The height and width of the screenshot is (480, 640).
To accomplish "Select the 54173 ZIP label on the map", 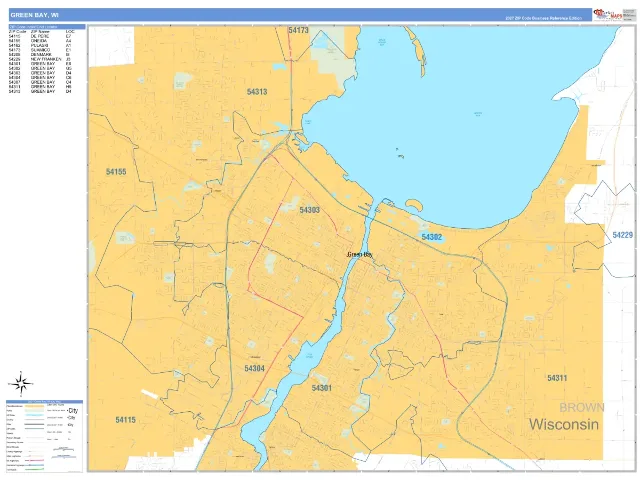I will point(298,30).
